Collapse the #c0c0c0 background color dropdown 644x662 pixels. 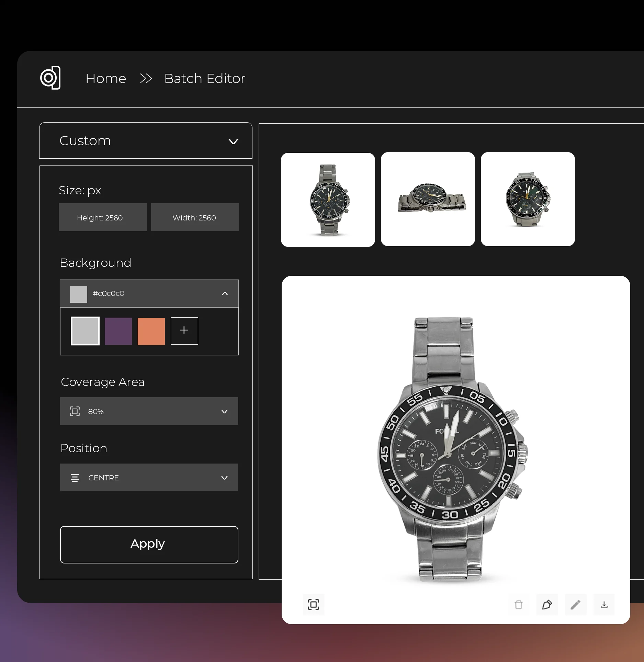point(149,294)
